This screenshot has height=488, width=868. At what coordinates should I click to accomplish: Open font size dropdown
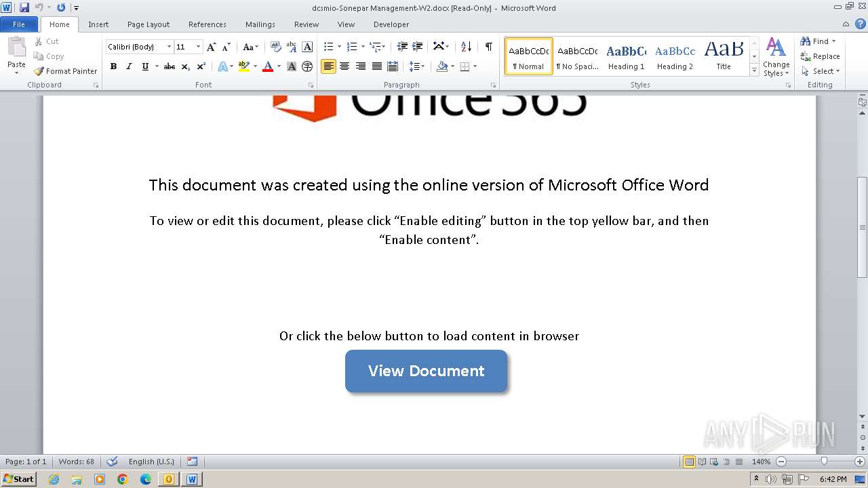click(198, 47)
